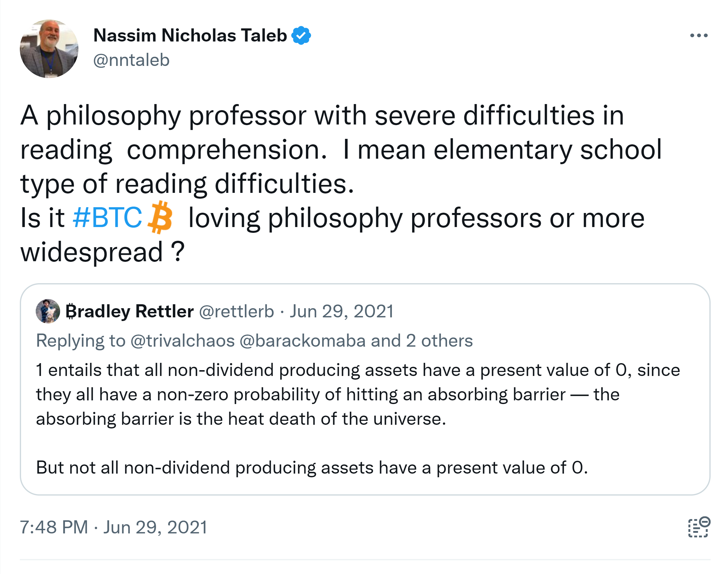Click the blue verified checkmark badge
728x574 pixels.
point(301,35)
